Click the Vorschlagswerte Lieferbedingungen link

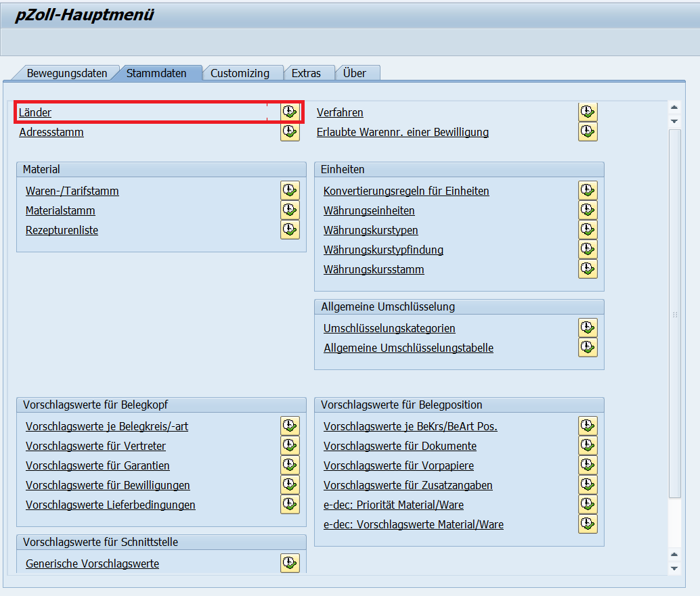[x=110, y=505]
